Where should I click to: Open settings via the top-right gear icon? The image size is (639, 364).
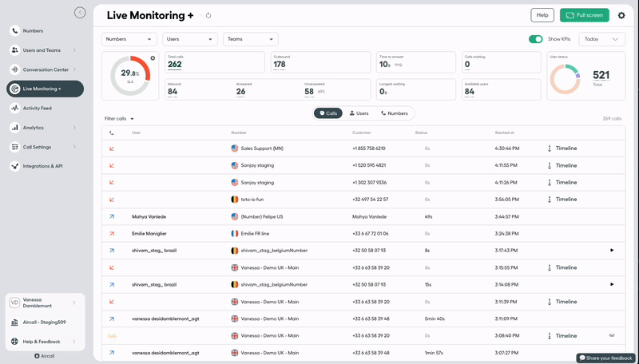[621, 15]
